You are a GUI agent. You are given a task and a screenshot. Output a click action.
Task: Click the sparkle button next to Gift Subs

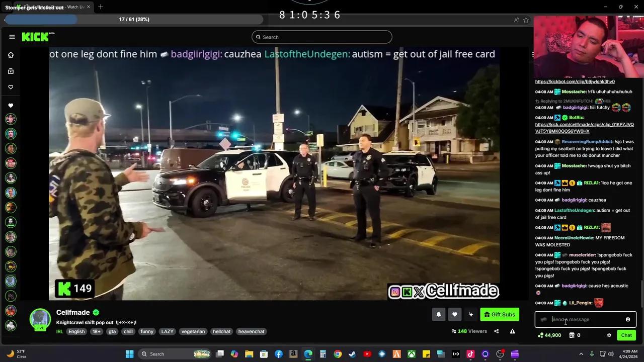point(470,314)
